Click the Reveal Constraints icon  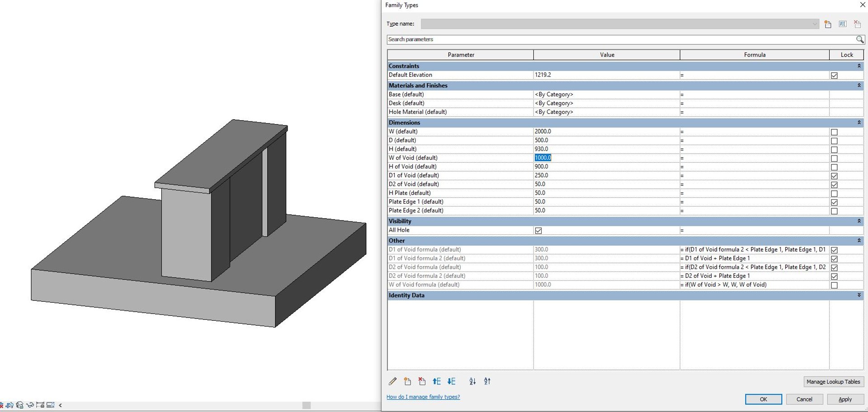point(40,405)
